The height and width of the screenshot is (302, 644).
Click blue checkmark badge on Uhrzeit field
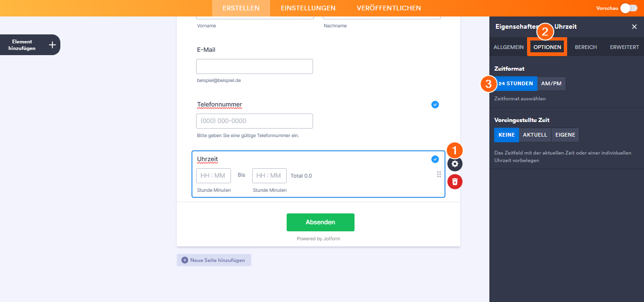435,159
